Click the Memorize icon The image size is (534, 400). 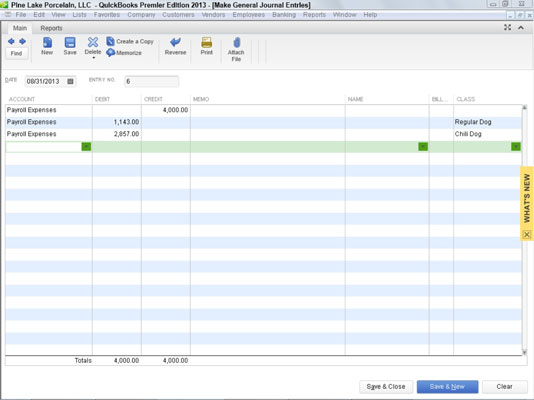point(110,52)
